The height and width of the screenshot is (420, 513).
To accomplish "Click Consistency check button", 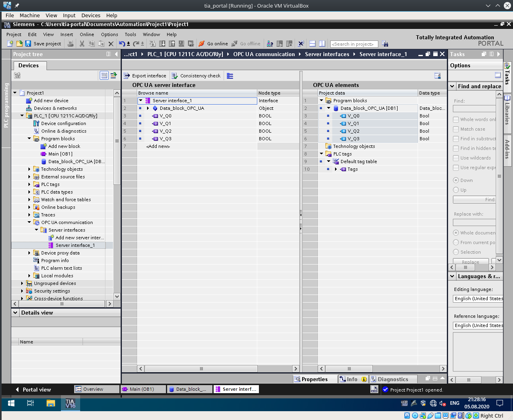I will [196, 76].
